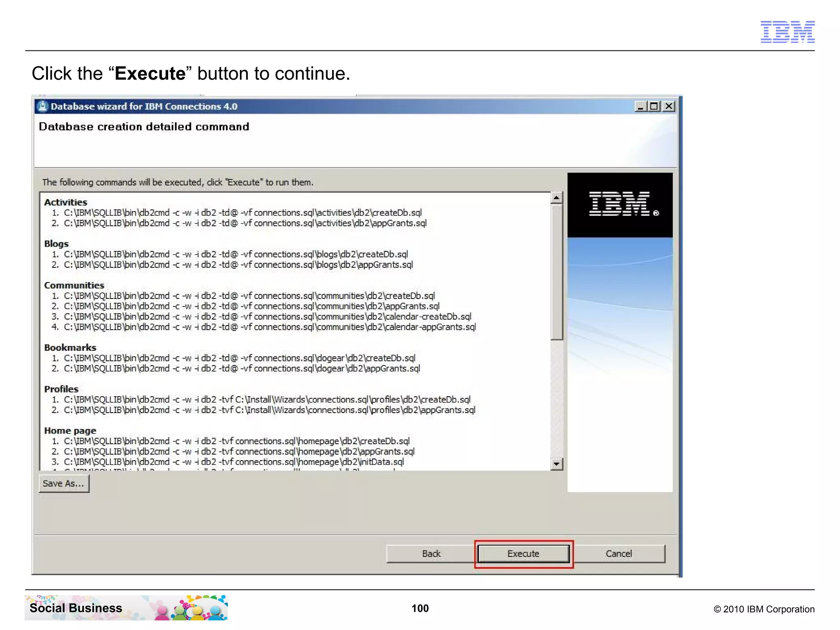Maximize the Database wizard window
Viewport: 840px width, 630px height.
pyautogui.click(x=654, y=107)
